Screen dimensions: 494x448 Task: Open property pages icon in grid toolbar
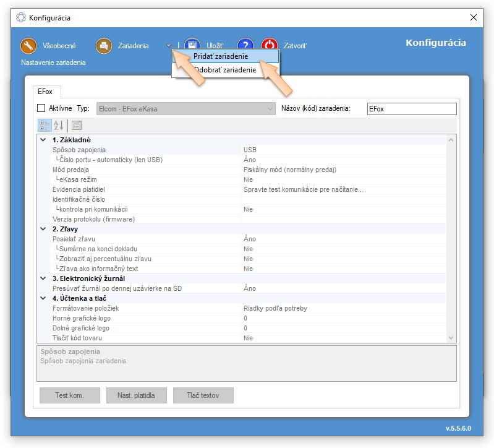[x=77, y=125]
